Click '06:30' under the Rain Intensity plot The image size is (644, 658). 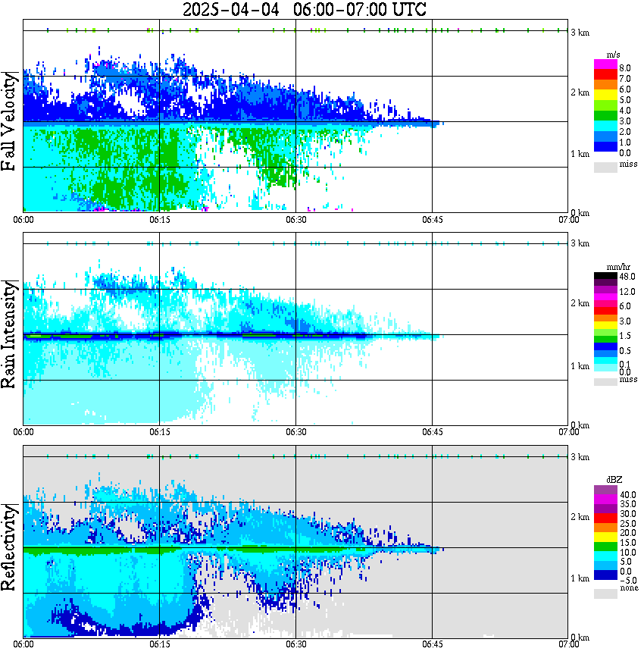point(295,432)
